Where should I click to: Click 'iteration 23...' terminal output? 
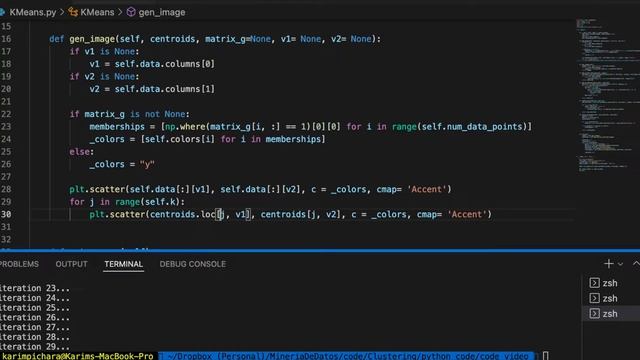[x=35, y=288]
